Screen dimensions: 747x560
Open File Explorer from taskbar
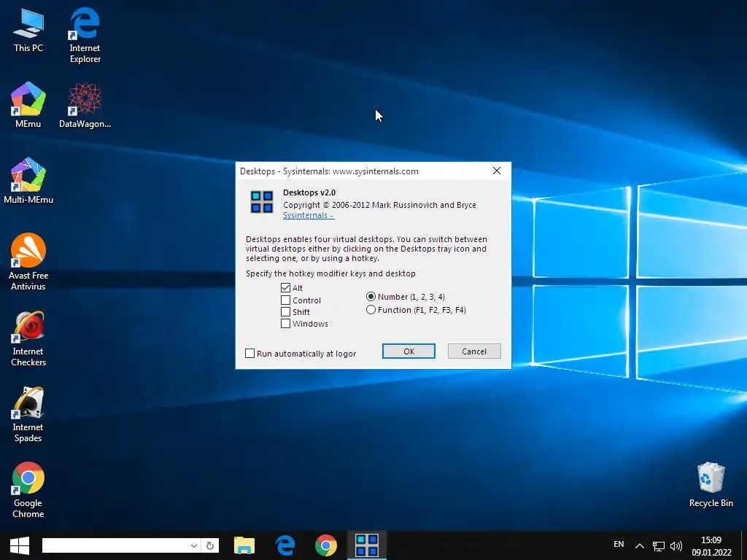[244, 545]
